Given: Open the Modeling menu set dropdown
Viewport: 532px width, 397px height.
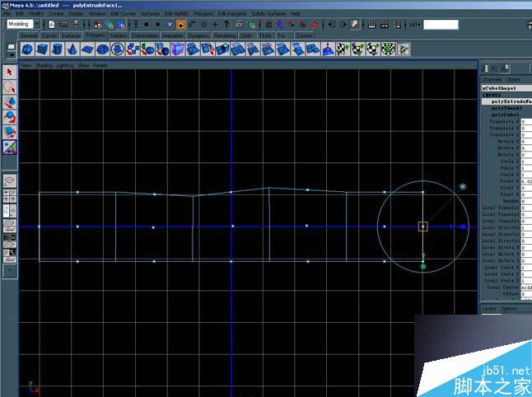Looking at the screenshot, I should [x=36, y=24].
